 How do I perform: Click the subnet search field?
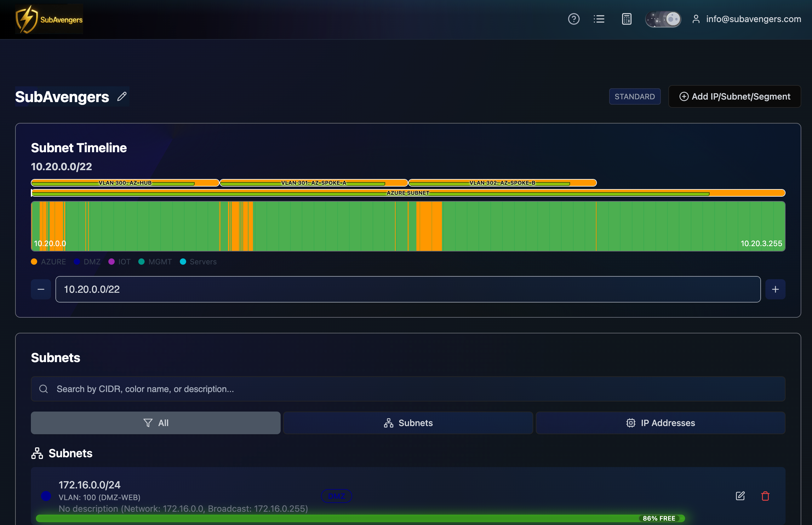point(408,389)
